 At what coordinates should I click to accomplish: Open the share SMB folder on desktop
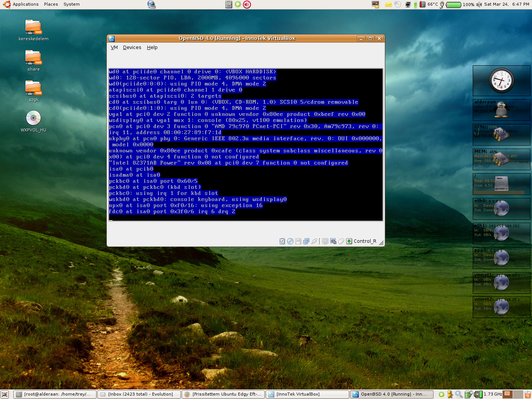pyautogui.click(x=33, y=61)
